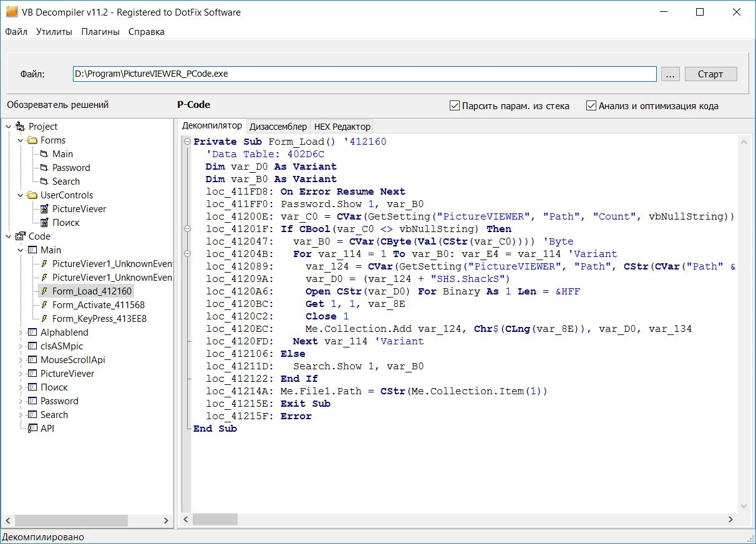Click the PictureViever user control icon
Screen dimensions: 756x544
tap(44, 209)
